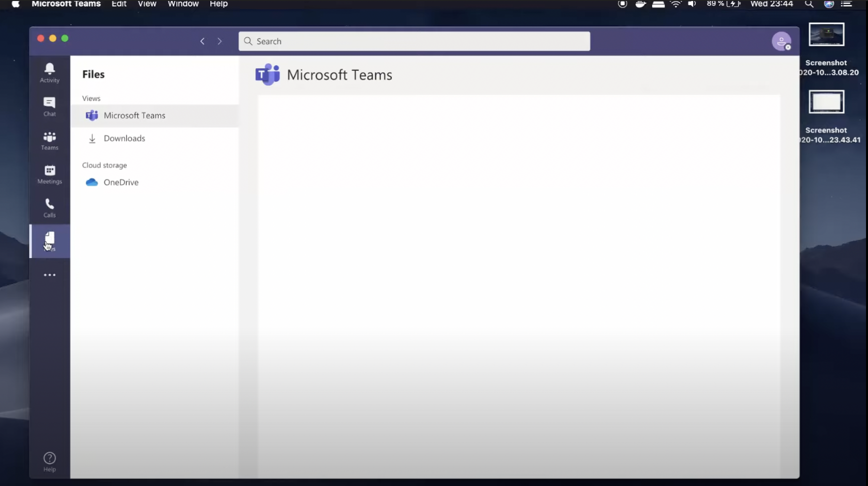Select the Files icon in sidebar
Screen dimensions: 868x486
click(50, 241)
